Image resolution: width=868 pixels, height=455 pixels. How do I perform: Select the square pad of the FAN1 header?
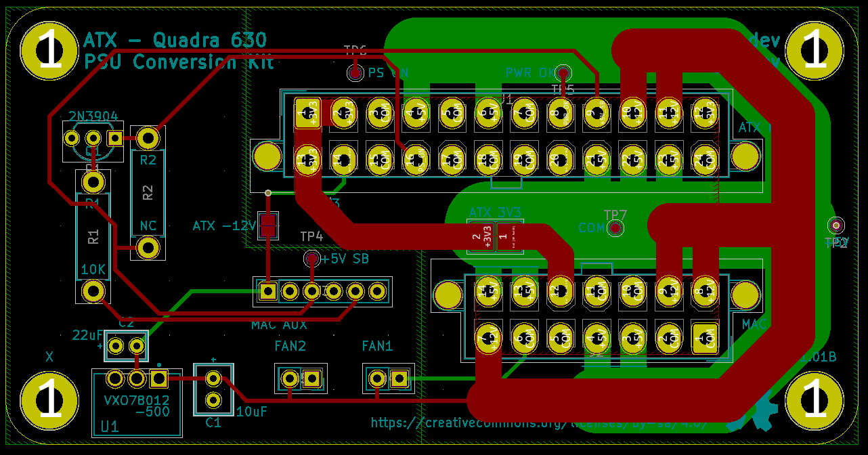pyautogui.click(x=399, y=378)
